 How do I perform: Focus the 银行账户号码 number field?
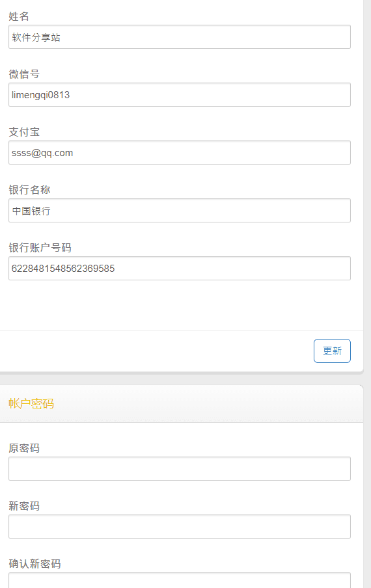tap(179, 268)
